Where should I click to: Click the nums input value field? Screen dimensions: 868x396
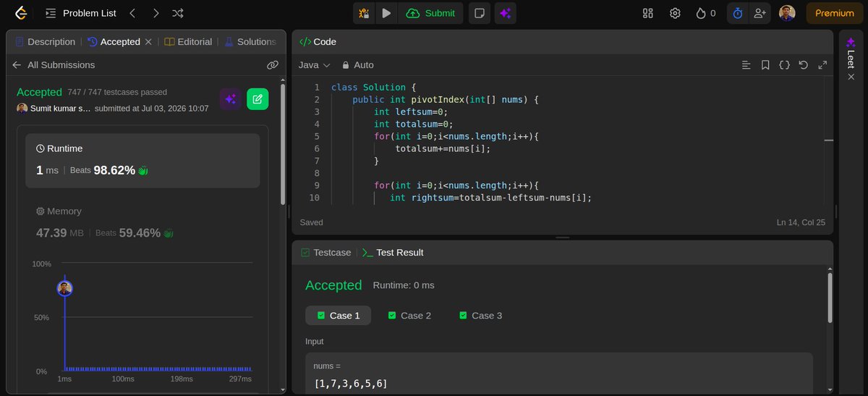(x=559, y=375)
